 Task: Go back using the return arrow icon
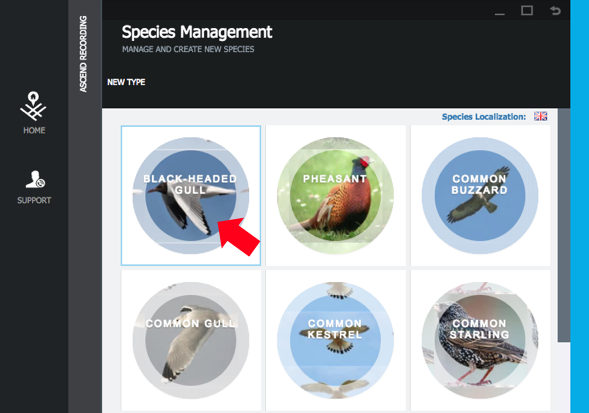555,10
